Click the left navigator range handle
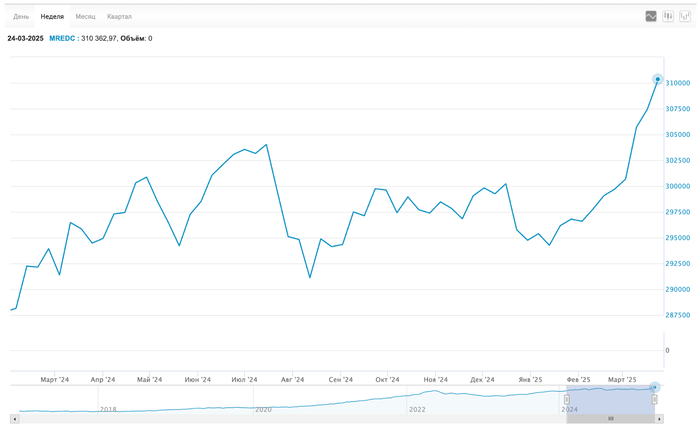Screen dimensions: 700x431 567,399
